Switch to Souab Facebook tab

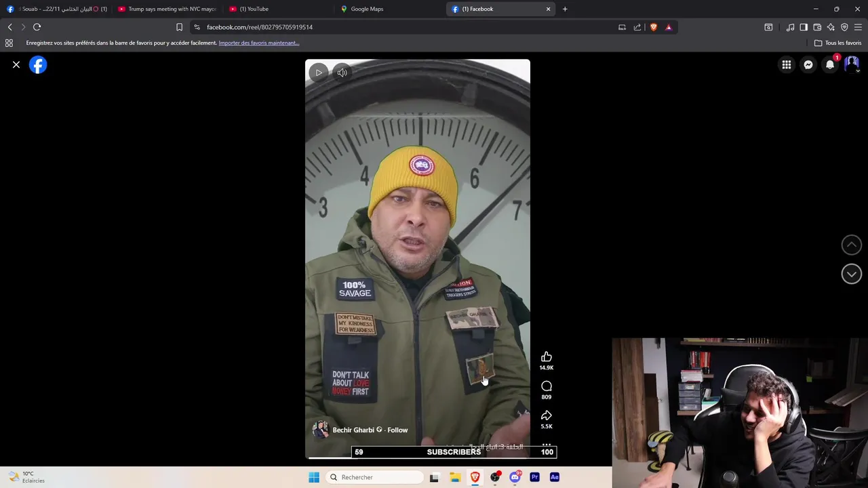tap(58, 9)
